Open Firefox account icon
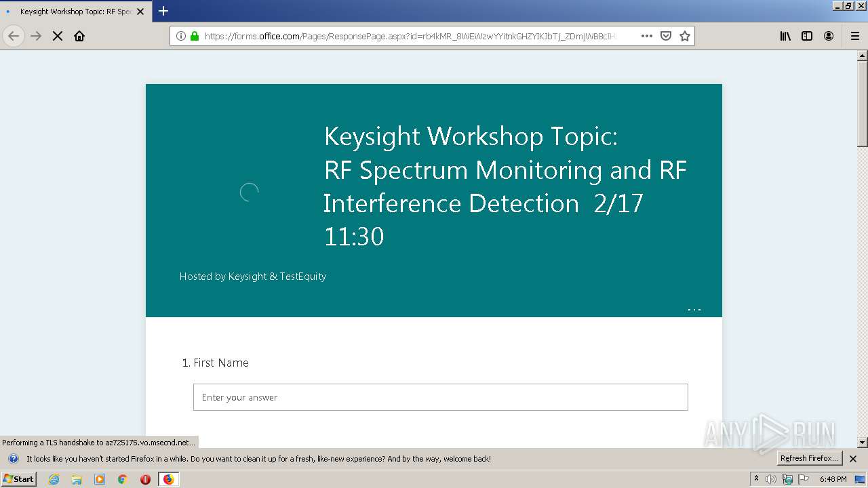Screen dimensions: 868x488 (829, 36)
